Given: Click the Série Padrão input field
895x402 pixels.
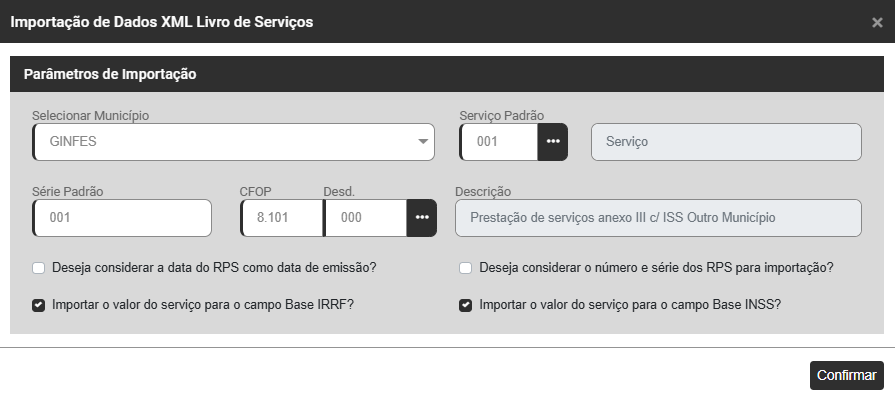Looking at the screenshot, I should (x=122, y=218).
